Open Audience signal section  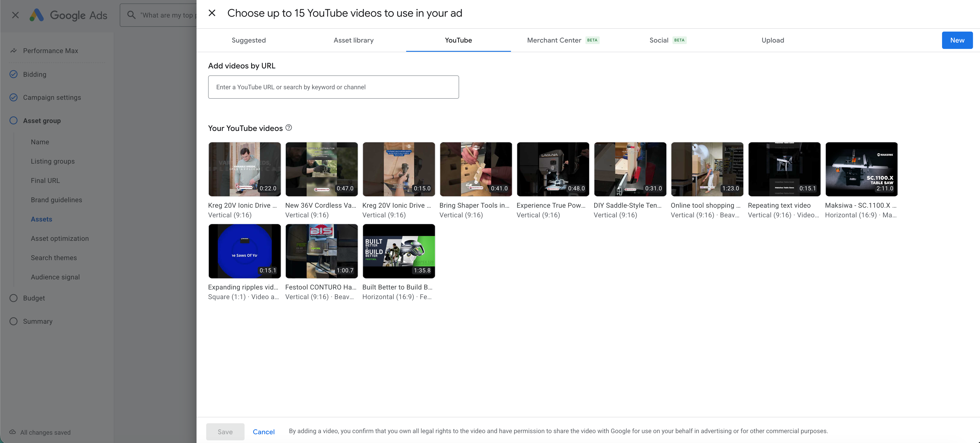click(55, 277)
